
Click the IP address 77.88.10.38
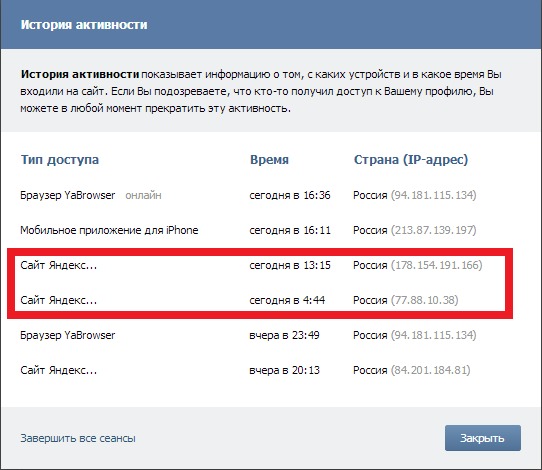[424, 300]
